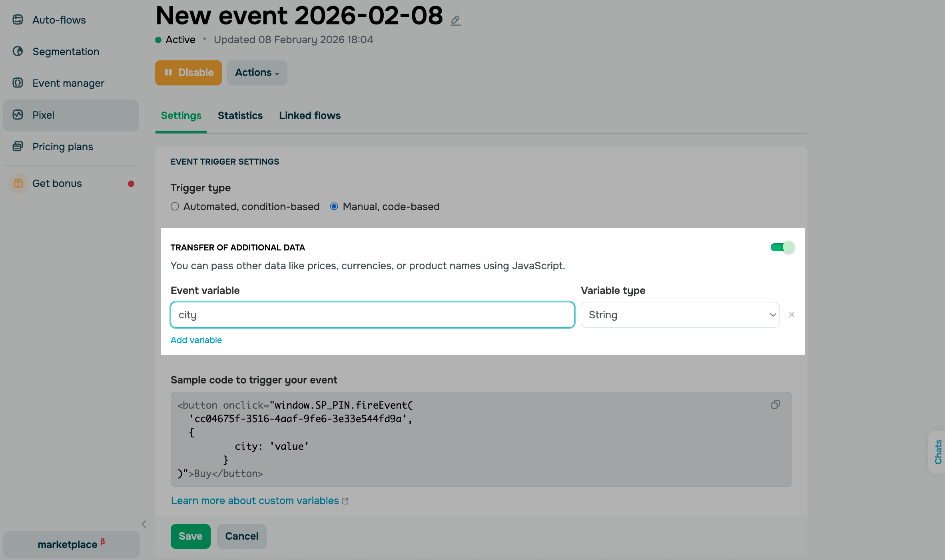Open Auto-flows from sidebar icon
Viewport: 945px width, 560px height.
(x=18, y=20)
